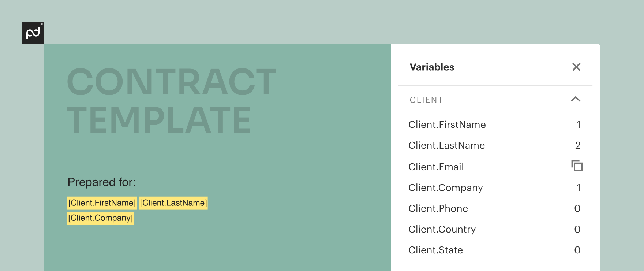The height and width of the screenshot is (271, 644).
Task: Close the Variables panel
Action: 576,67
